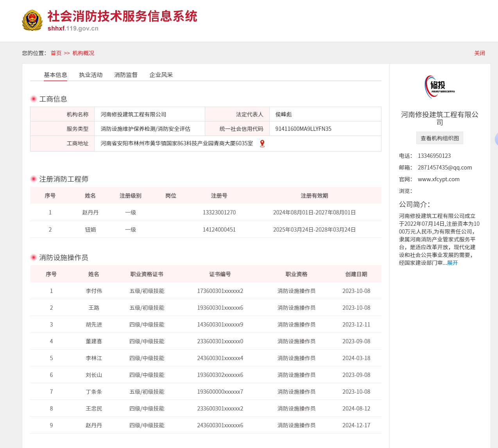Image resolution: width=498 pixels, height=448 pixels.
Task: Switch to the 基本信息 tab
Action: 56,75
